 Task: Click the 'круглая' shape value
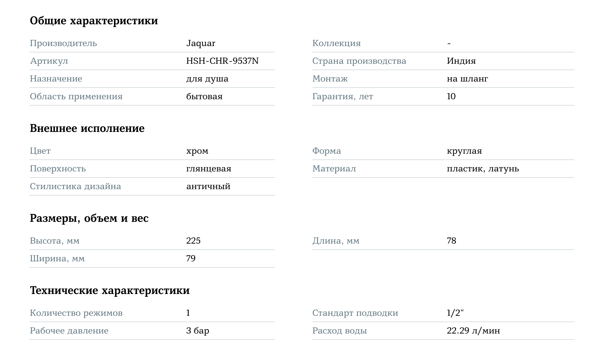[x=464, y=151]
